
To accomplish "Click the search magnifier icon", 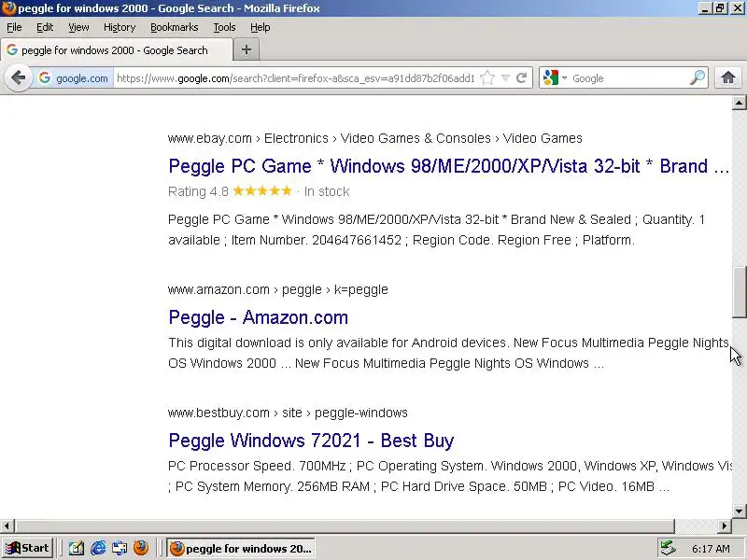I will (x=697, y=77).
